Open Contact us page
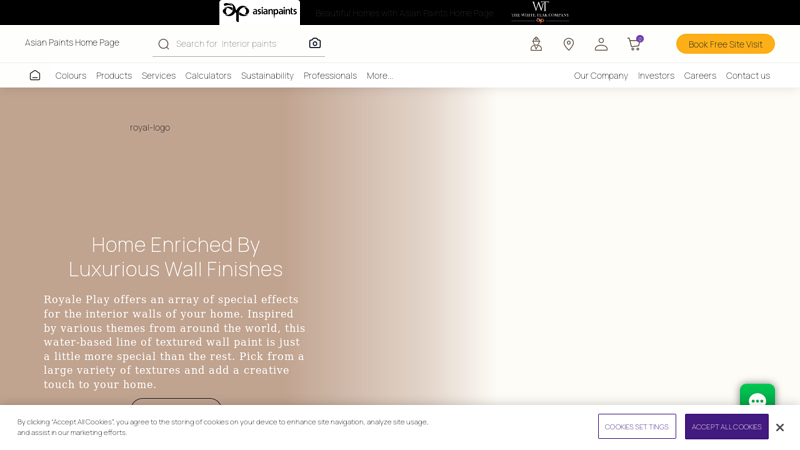Screen dimensions: 800x450 [x=747, y=76]
